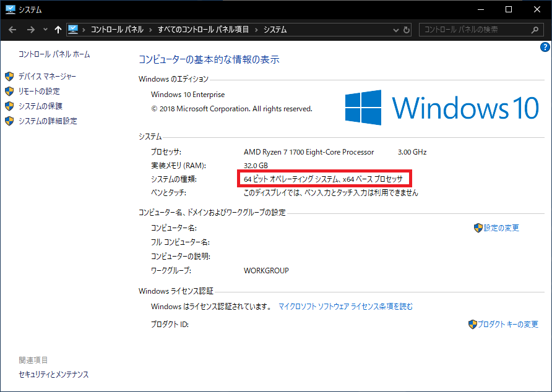This screenshot has width=552, height=392.
Task: Open address bar history dropdown
Action: pos(395,30)
